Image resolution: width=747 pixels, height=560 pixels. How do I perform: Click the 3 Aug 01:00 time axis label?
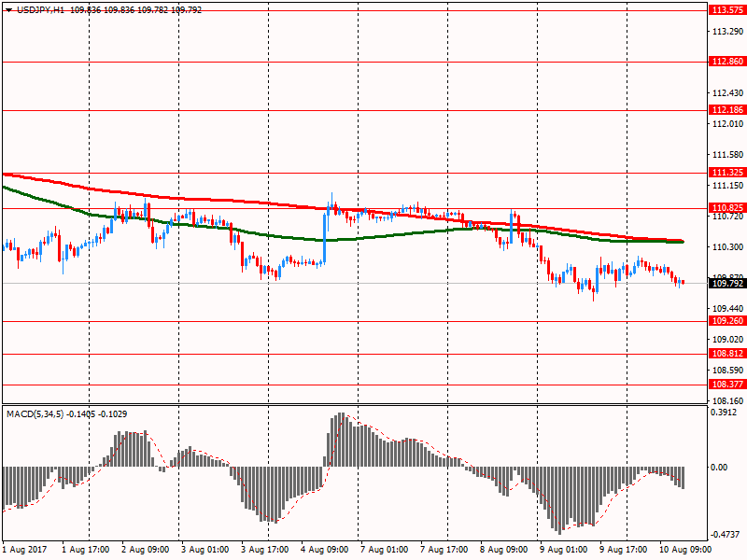click(204, 550)
